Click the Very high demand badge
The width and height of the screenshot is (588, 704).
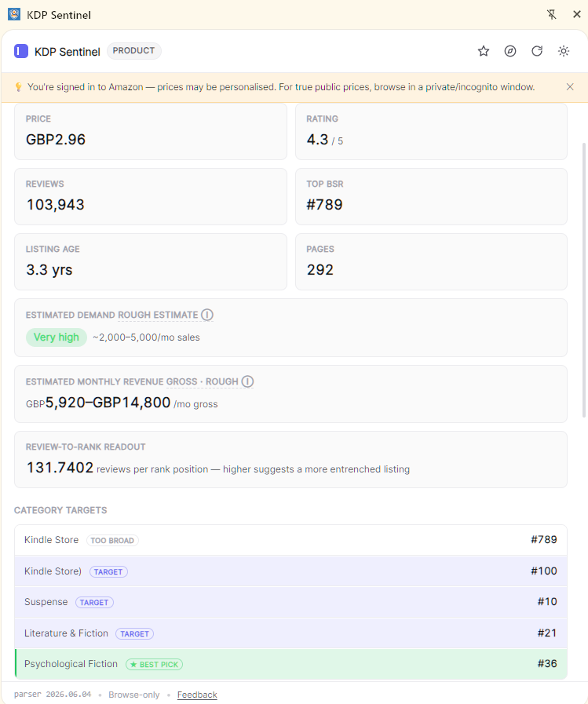pos(57,337)
